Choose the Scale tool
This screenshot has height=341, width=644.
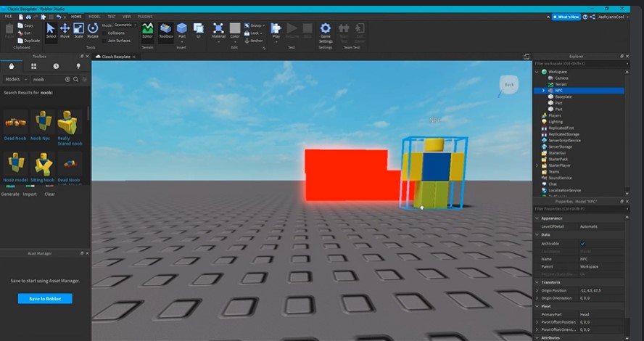pyautogui.click(x=78, y=30)
